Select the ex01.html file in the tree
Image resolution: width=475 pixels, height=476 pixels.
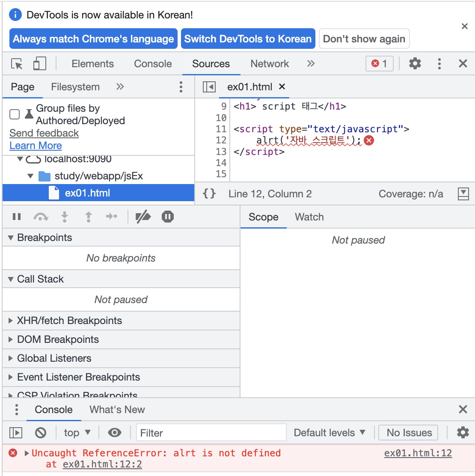click(x=98, y=193)
